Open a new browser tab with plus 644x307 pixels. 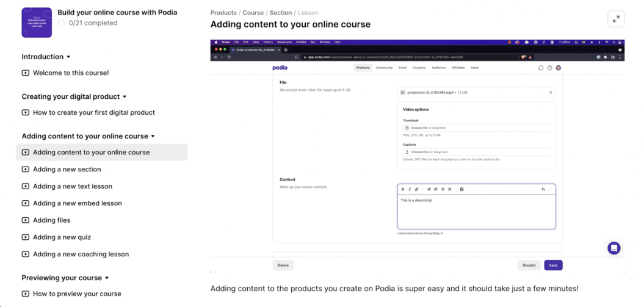tap(286, 49)
